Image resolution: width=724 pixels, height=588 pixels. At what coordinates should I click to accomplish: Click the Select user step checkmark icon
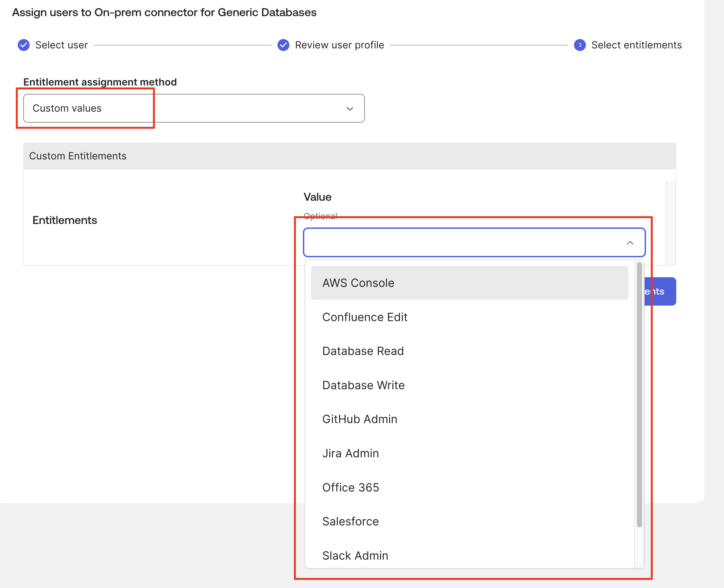tap(23, 45)
